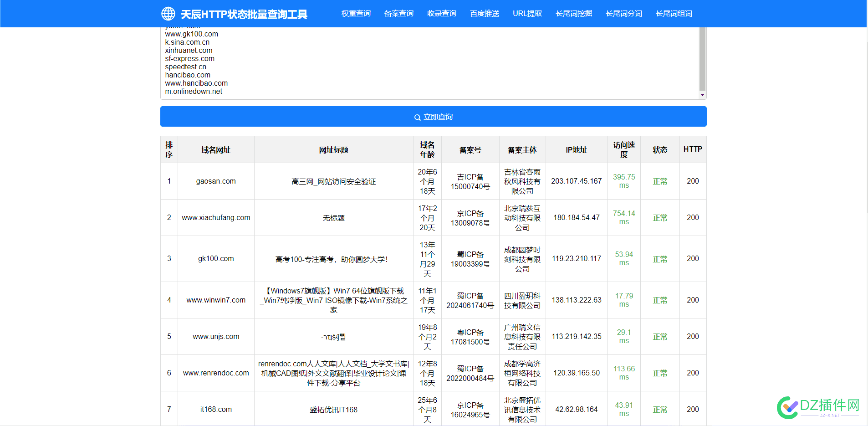Click the m.onlinedown.net line in textarea
868x426 pixels.
(x=194, y=92)
